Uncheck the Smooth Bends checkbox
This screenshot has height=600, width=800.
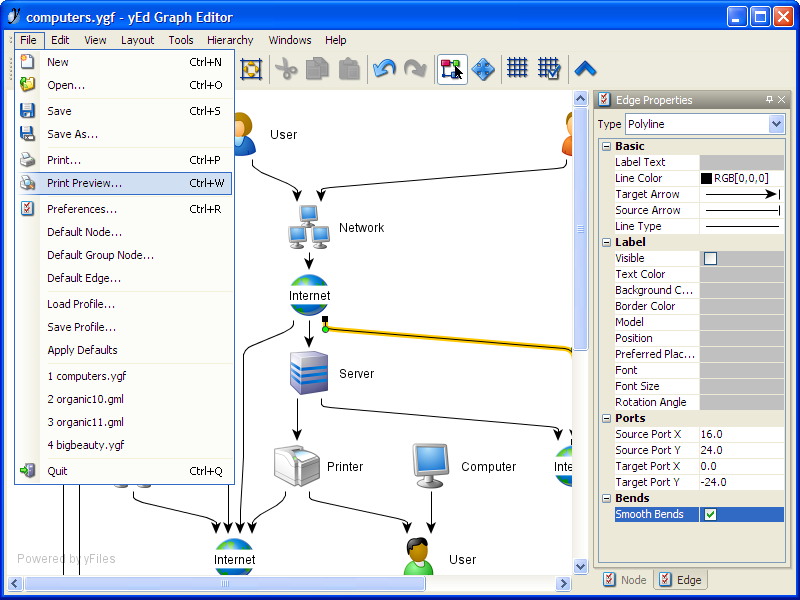pyautogui.click(x=710, y=514)
